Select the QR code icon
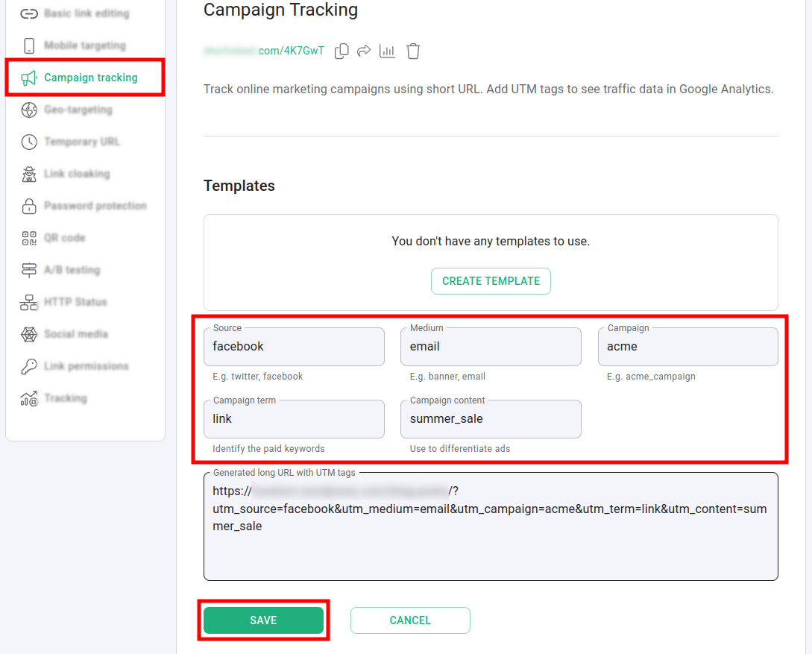 point(29,239)
